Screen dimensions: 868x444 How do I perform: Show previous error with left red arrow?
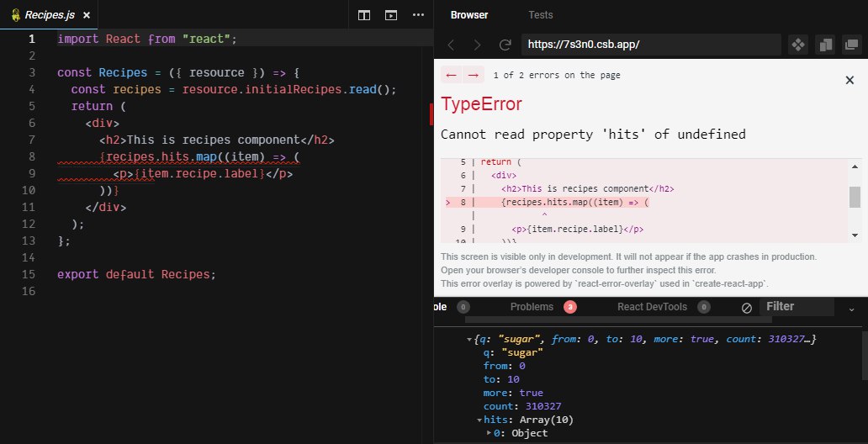pyautogui.click(x=451, y=75)
